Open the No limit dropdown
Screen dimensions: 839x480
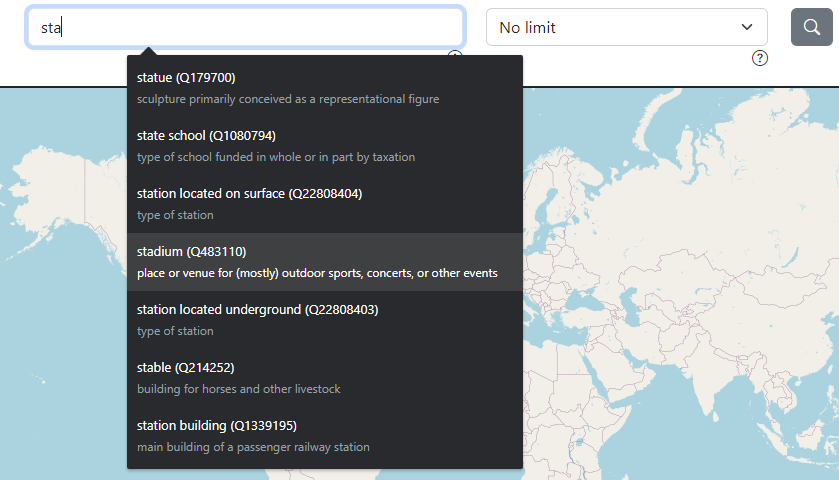[x=626, y=27]
